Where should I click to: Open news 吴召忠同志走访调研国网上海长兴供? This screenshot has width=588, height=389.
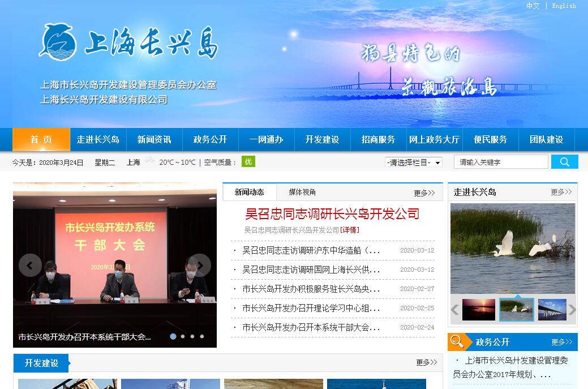pos(311,270)
